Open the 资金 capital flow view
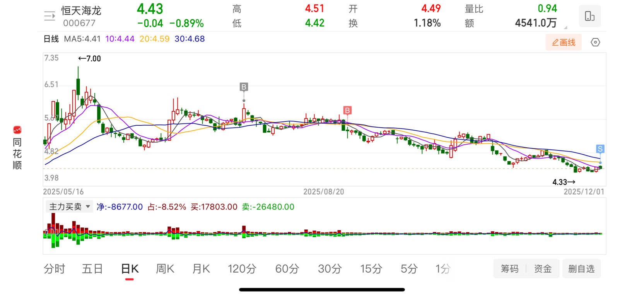 tap(543, 269)
